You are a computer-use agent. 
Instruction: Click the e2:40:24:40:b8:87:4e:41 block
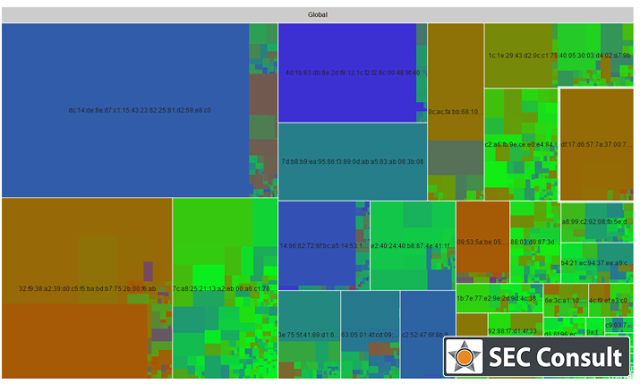[413, 246]
